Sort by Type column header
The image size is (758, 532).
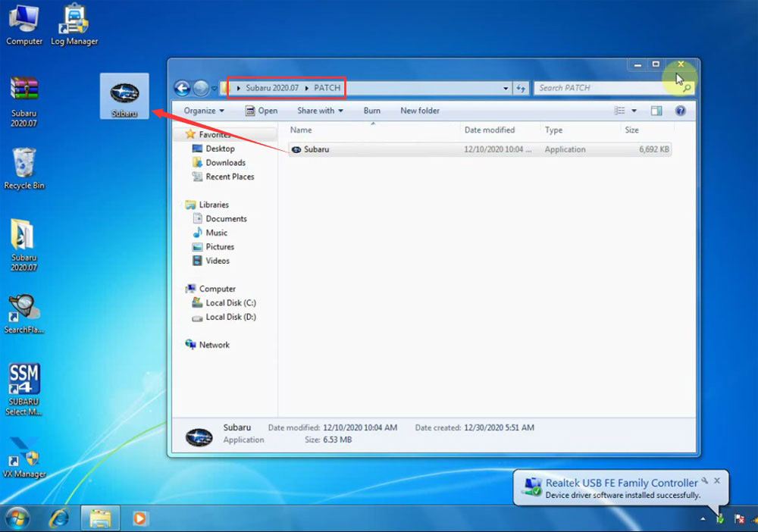580,130
